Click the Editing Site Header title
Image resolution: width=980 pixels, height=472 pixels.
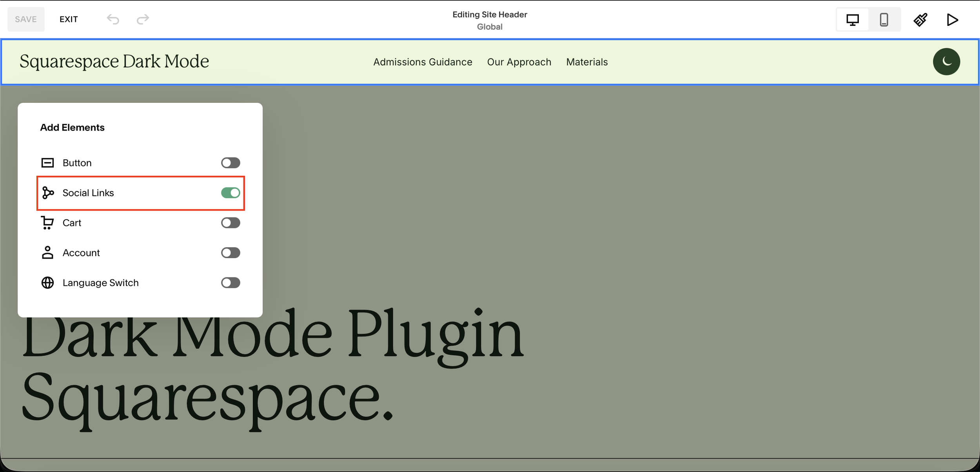[x=490, y=15]
